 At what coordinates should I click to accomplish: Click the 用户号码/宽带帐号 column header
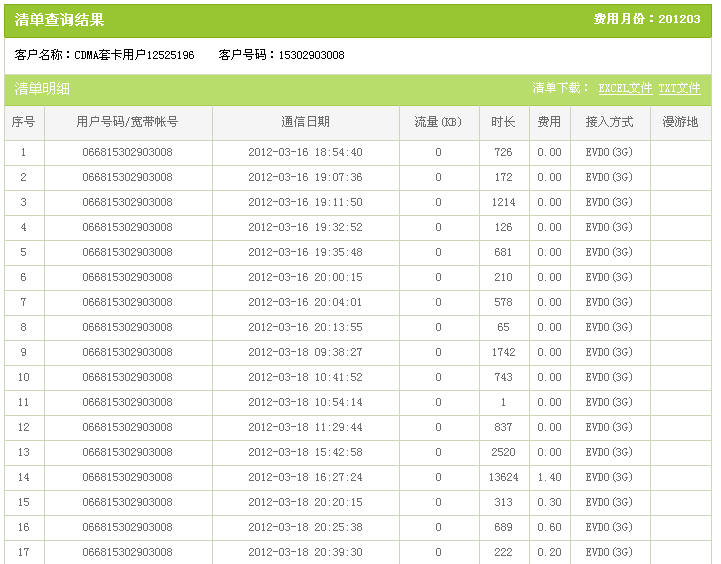click(127, 122)
